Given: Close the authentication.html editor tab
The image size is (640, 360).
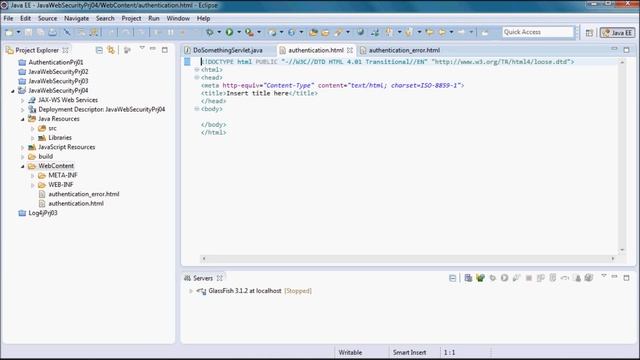Looking at the screenshot, I should coord(350,50).
